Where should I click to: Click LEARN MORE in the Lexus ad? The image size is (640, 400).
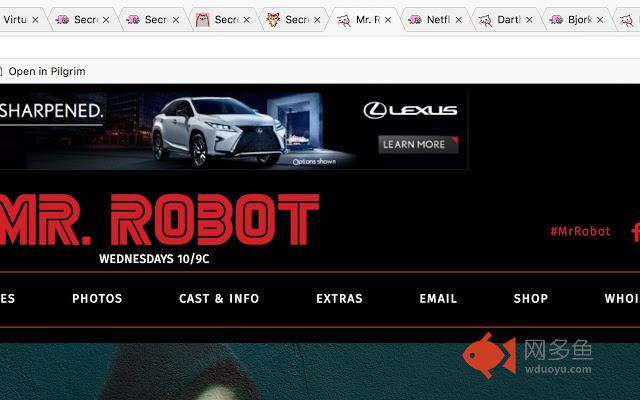(x=418, y=144)
